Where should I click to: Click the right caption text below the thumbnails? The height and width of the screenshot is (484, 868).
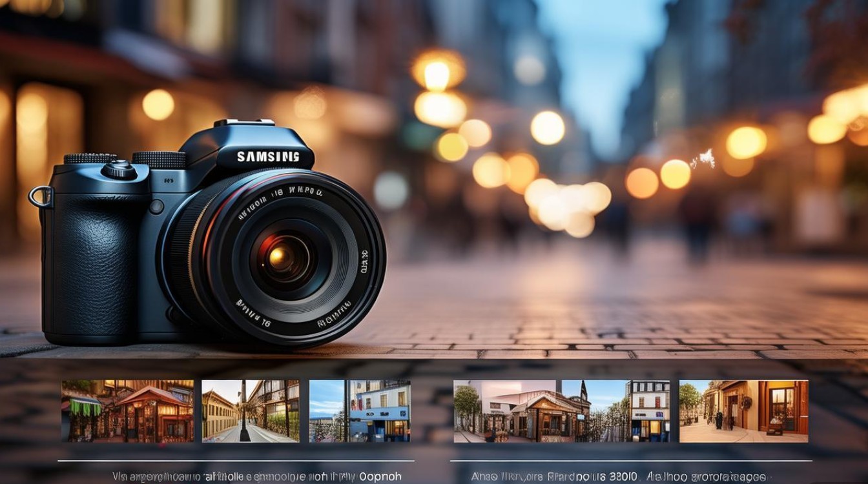[x=617, y=476]
